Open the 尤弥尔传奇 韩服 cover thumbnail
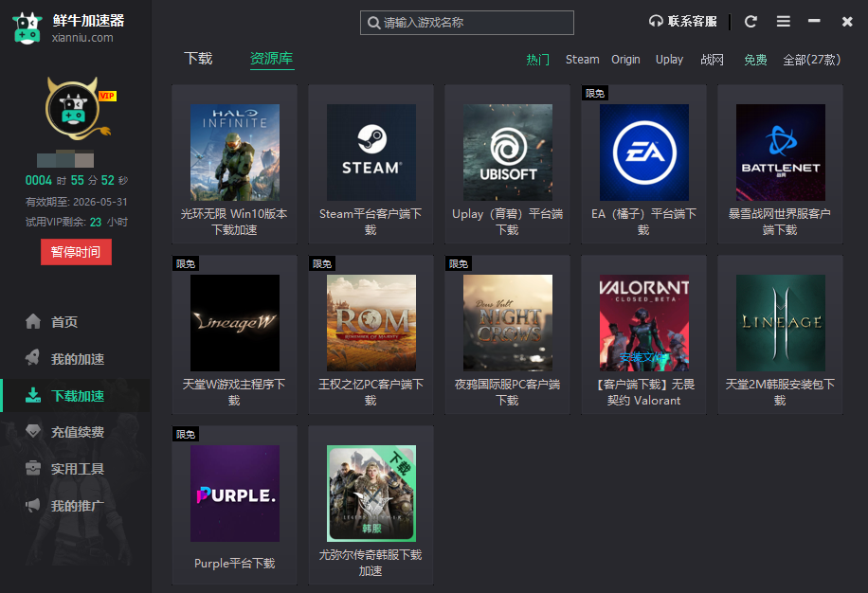 pyautogui.click(x=371, y=493)
